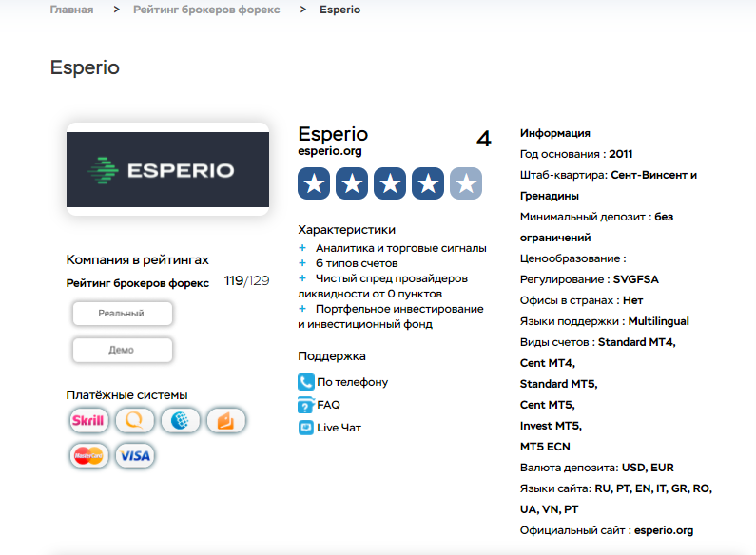
Task: Click 'Cent MT4,' account type
Action: pyautogui.click(x=547, y=363)
